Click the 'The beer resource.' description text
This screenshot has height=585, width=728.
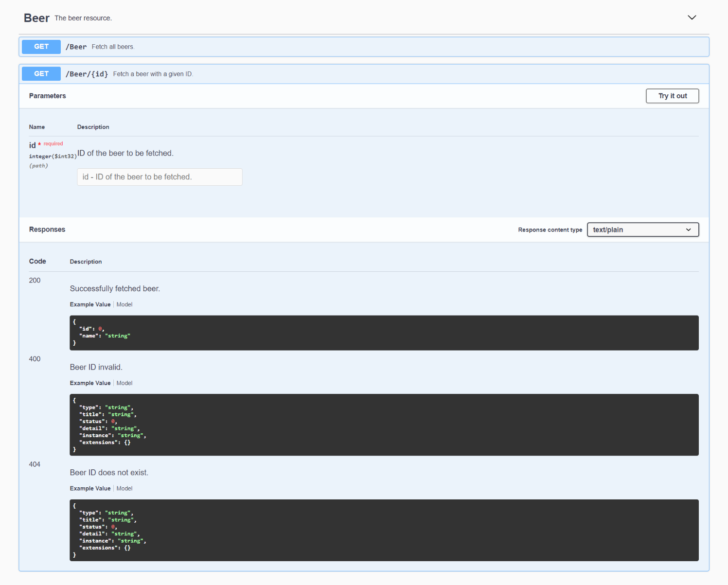click(83, 18)
